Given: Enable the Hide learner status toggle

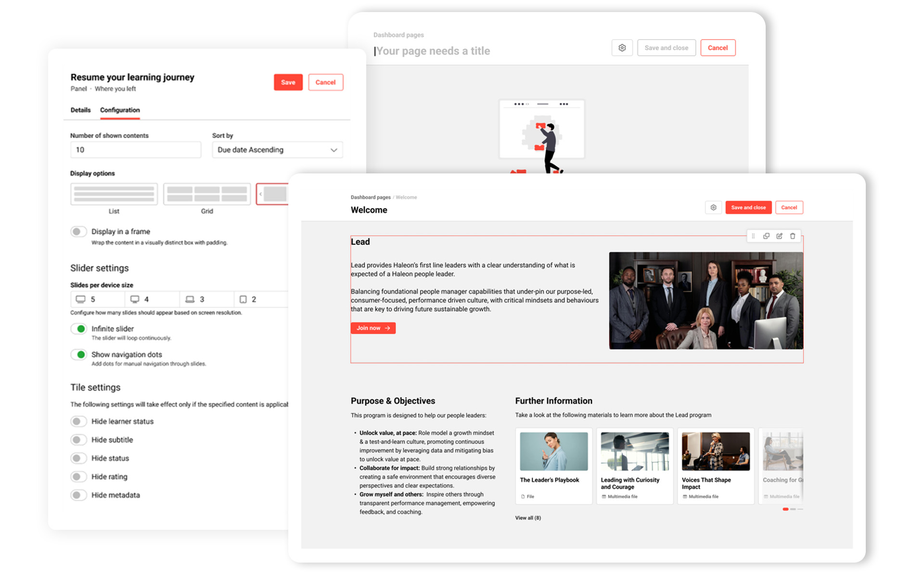Looking at the screenshot, I should (x=79, y=421).
